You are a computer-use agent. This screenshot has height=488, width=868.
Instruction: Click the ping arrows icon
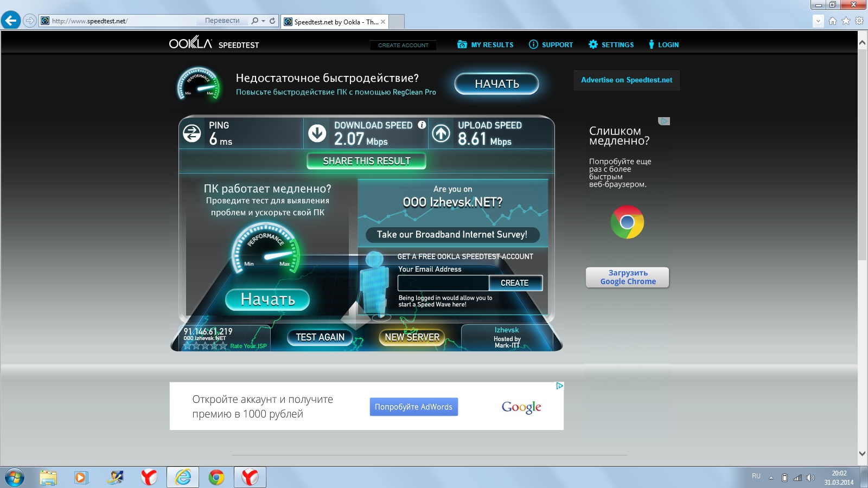[x=192, y=133]
